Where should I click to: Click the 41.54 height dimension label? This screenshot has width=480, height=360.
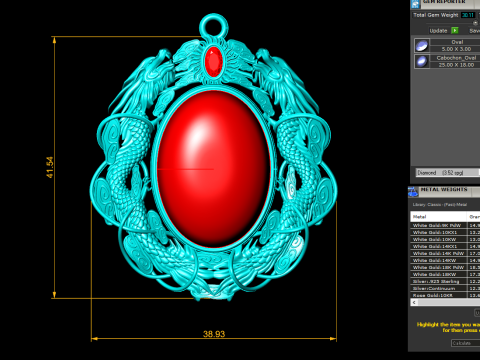coord(50,167)
